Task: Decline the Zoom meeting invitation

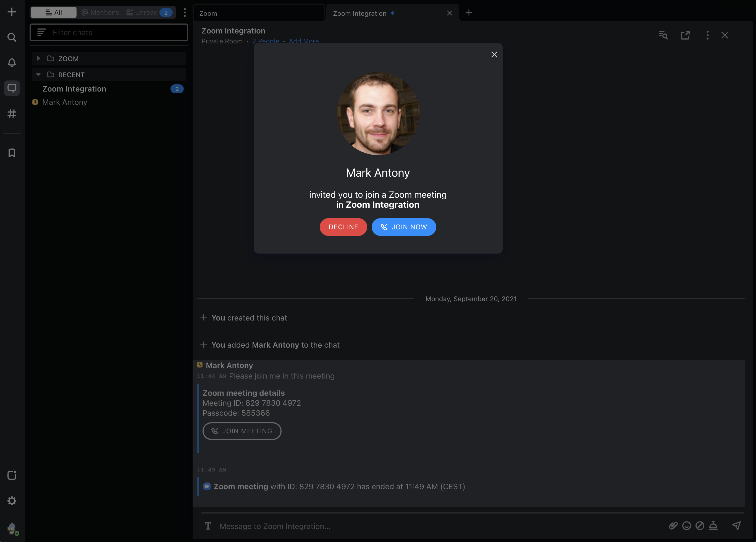Action: [x=343, y=227]
